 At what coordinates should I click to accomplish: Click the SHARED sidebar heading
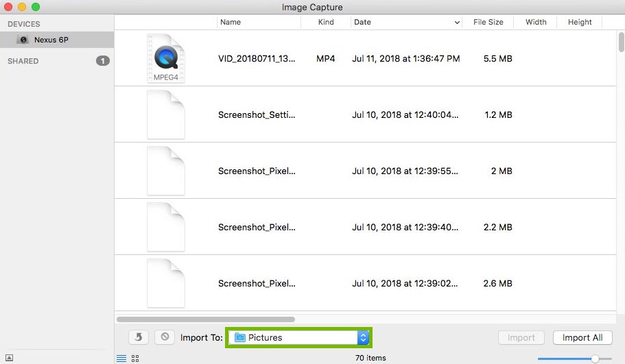(x=23, y=61)
